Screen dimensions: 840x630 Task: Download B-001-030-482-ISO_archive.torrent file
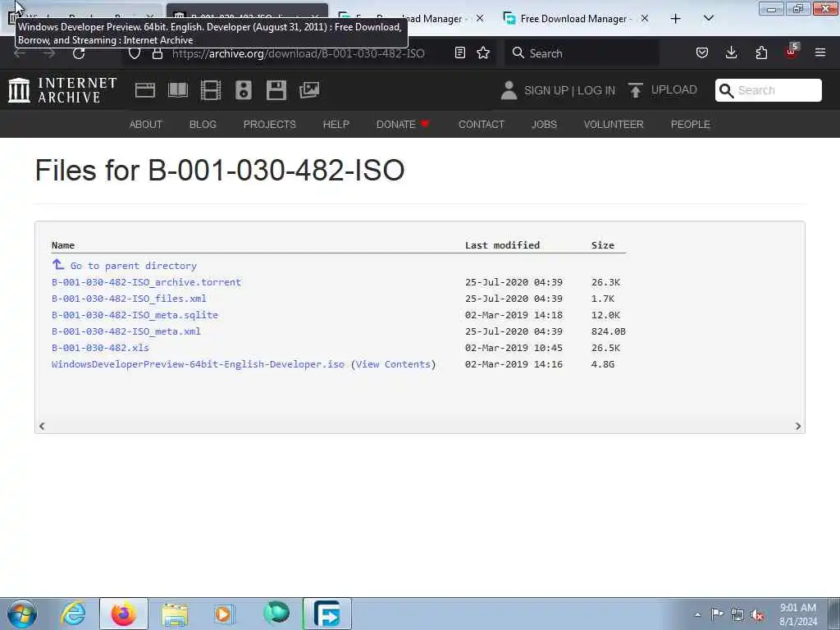pos(146,282)
